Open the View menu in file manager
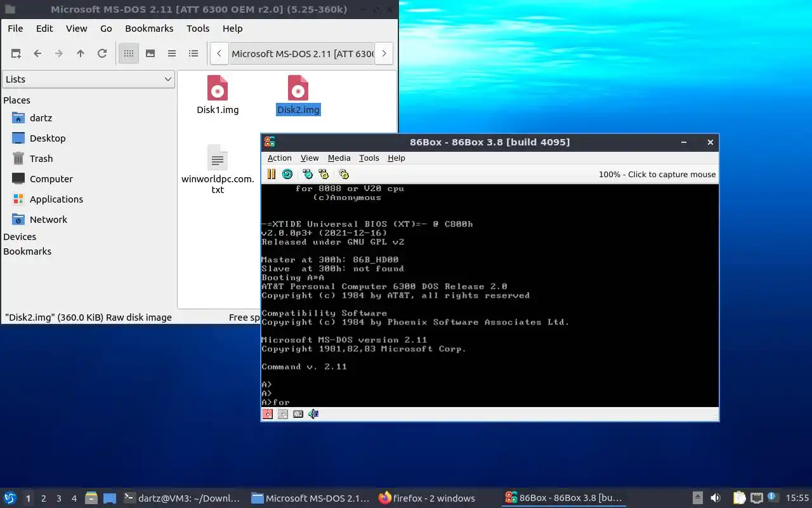812x508 pixels. [x=77, y=29]
